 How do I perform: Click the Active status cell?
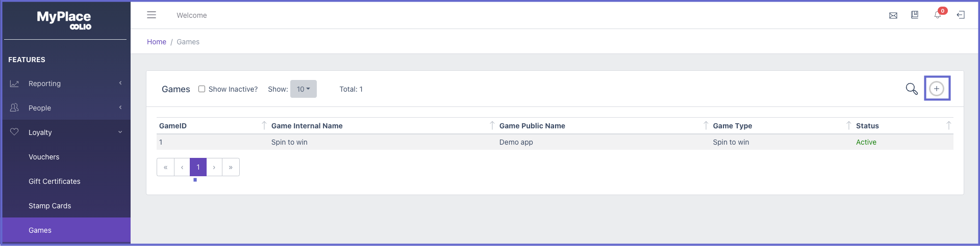click(866, 142)
